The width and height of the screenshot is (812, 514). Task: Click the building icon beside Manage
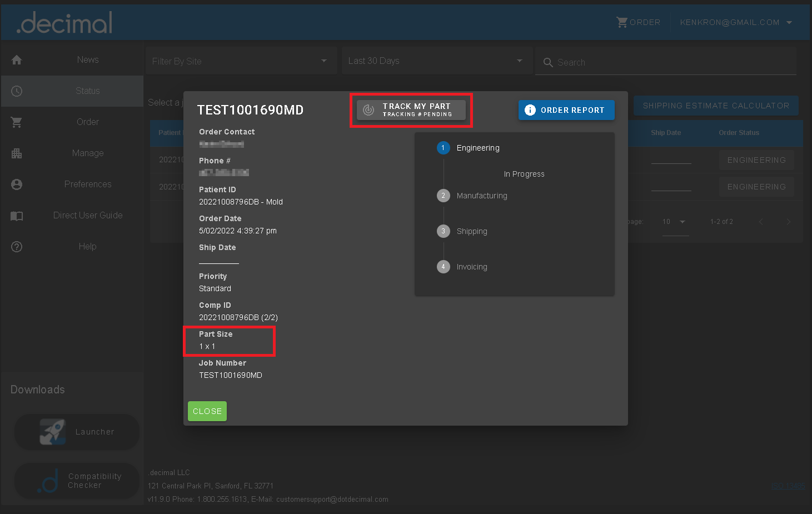click(17, 153)
